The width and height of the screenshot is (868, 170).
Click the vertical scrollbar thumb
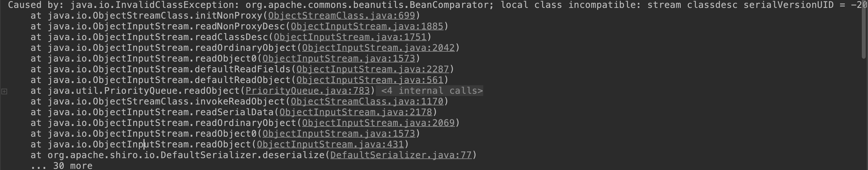click(863, 29)
